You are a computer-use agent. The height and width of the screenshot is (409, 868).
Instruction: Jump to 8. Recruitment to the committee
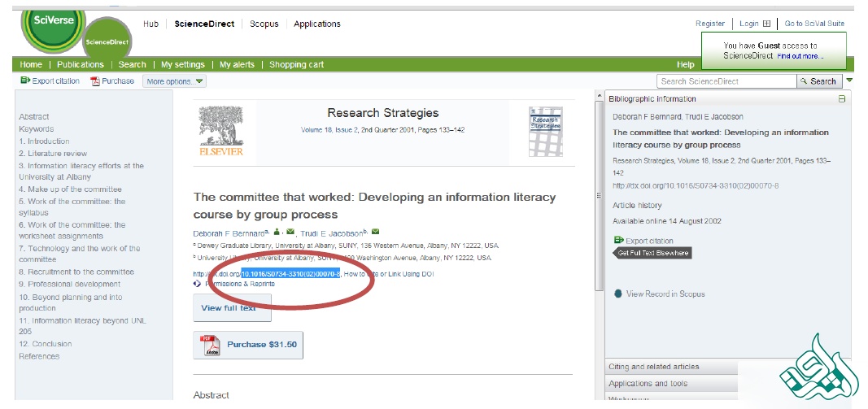[x=76, y=272]
